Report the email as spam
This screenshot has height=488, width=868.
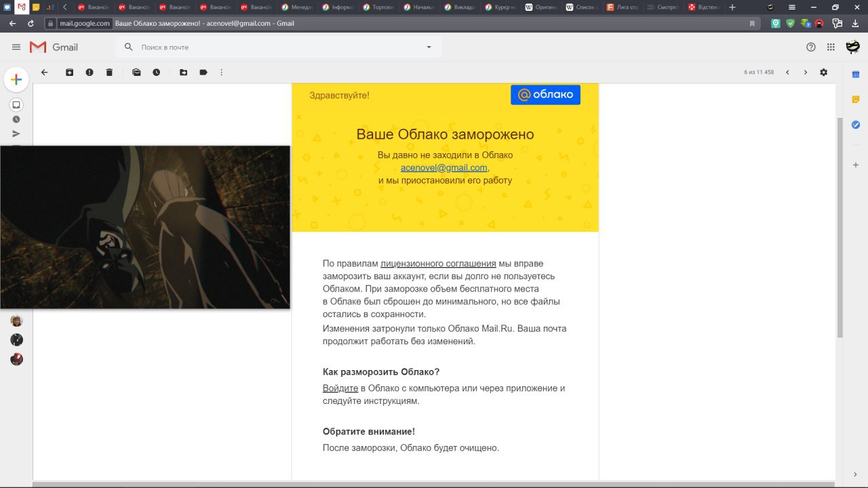pyautogui.click(x=90, y=72)
